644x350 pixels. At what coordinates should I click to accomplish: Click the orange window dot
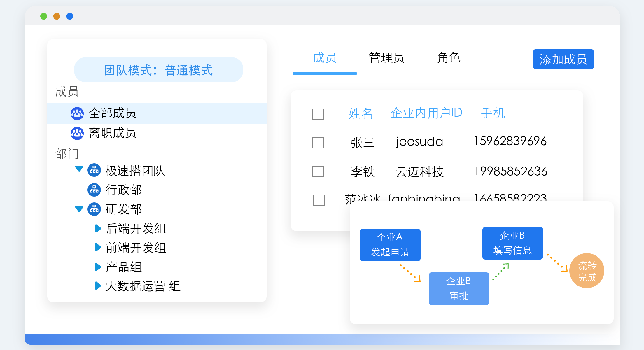coord(57,16)
